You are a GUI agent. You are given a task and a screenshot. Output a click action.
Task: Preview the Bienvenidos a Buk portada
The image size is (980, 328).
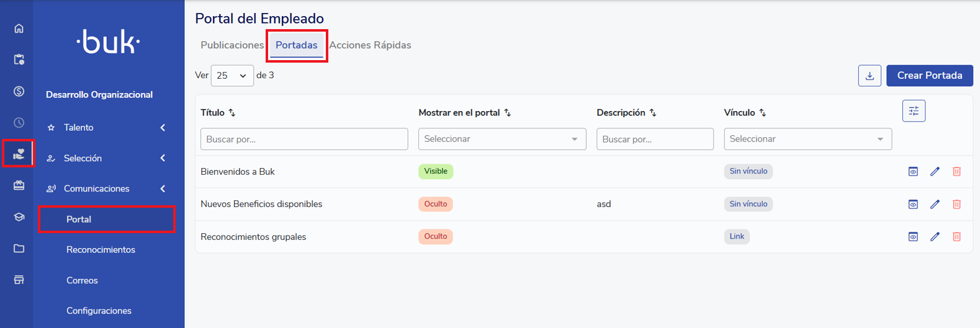point(913,172)
